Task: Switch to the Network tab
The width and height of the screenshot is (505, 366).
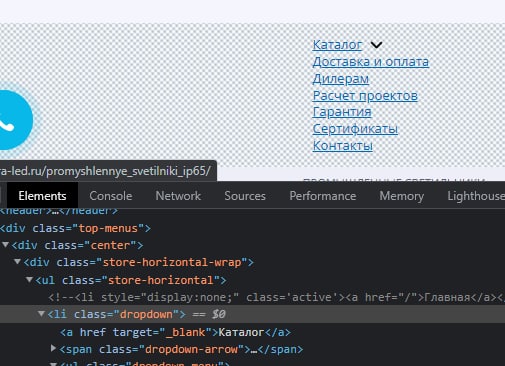Action: pyautogui.click(x=178, y=196)
